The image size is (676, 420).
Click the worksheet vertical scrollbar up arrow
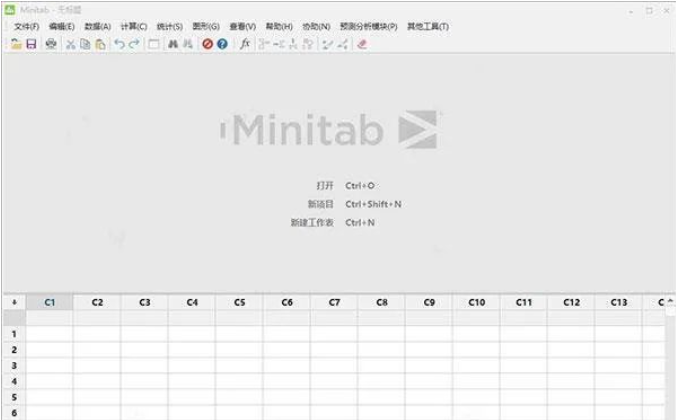[x=670, y=301]
